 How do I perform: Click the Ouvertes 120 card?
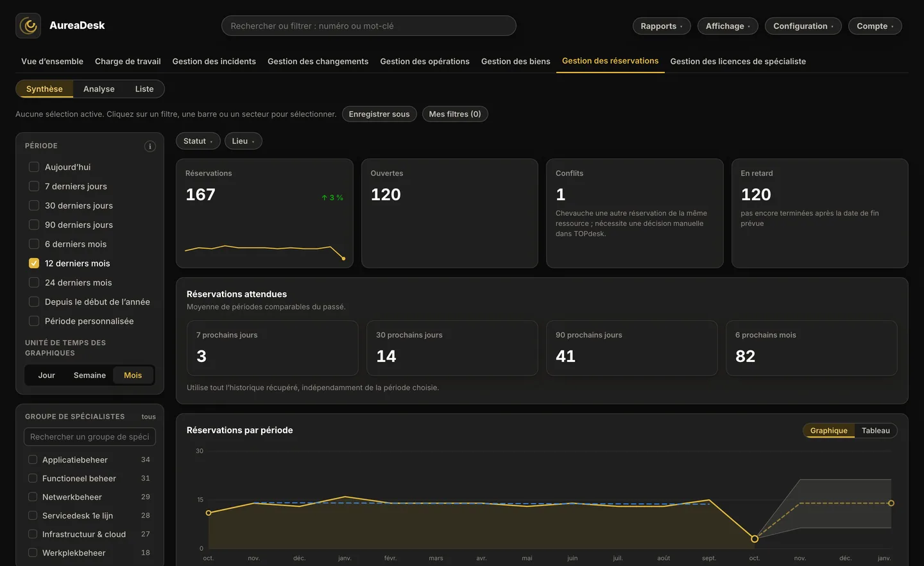450,213
